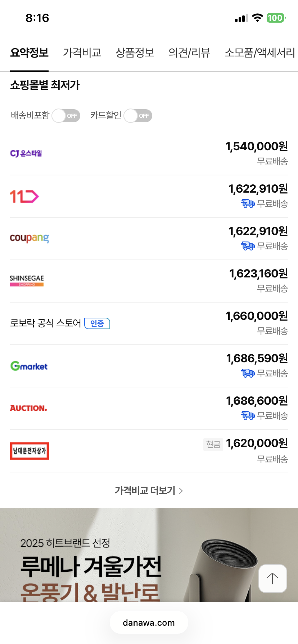The height and width of the screenshot is (644, 298).
Task: Open the 11번가 store logo
Action: [24, 196]
